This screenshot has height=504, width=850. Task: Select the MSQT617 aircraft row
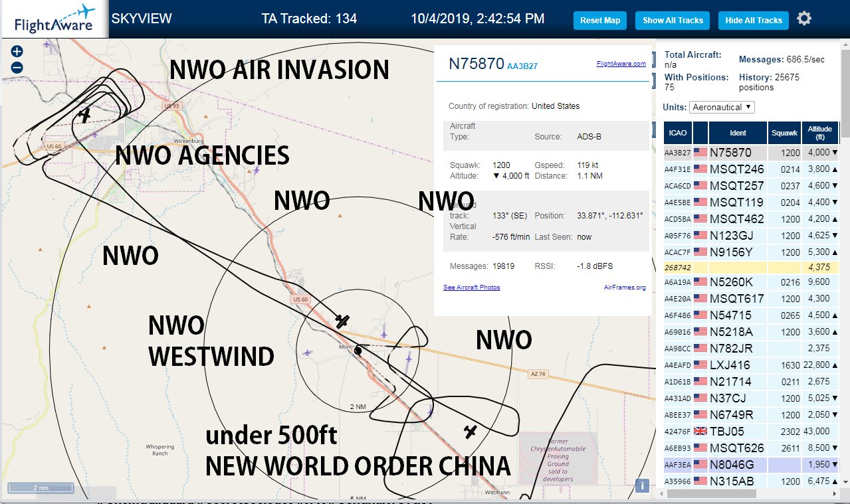pyautogui.click(x=751, y=299)
